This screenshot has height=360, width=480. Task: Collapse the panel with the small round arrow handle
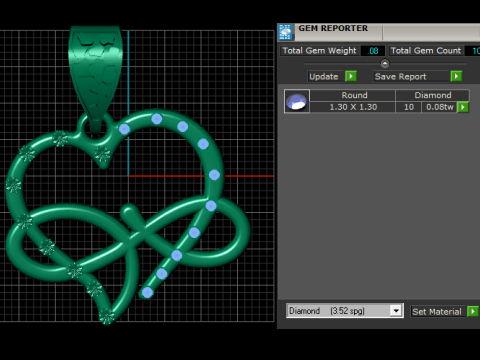click(385, 63)
